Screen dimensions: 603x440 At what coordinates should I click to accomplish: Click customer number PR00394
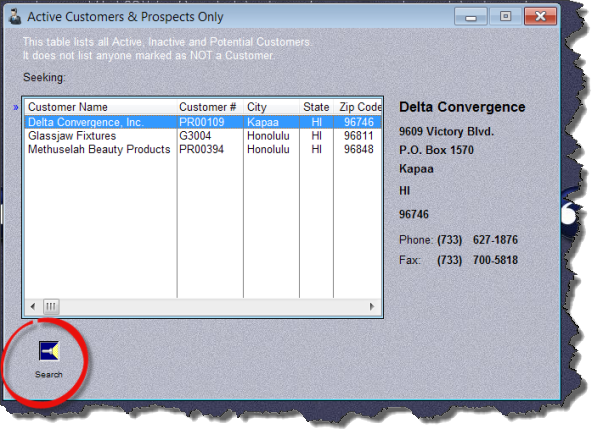pos(202,149)
